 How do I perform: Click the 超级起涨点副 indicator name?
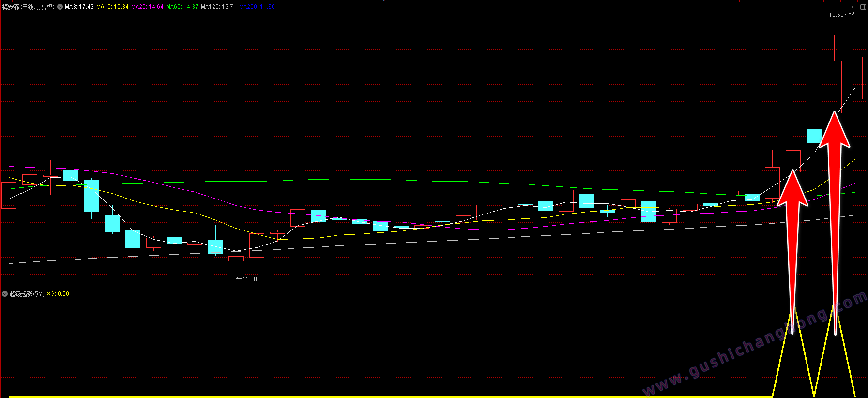point(27,294)
